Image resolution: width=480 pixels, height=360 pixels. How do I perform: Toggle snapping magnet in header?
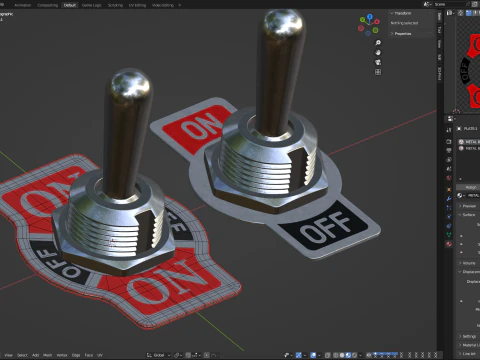click(188, 355)
